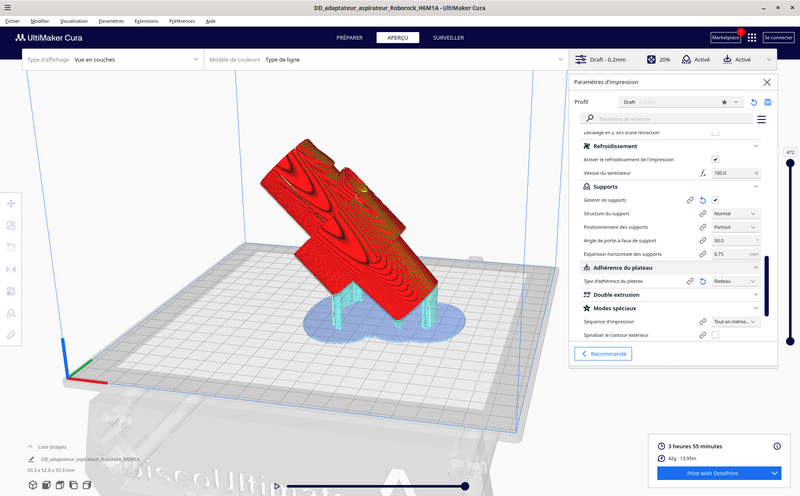The height and width of the screenshot is (496, 800).
Task: Enable 'Spiraliser le contour extérieur' checkbox
Action: pyautogui.click(x=715, y=335)
